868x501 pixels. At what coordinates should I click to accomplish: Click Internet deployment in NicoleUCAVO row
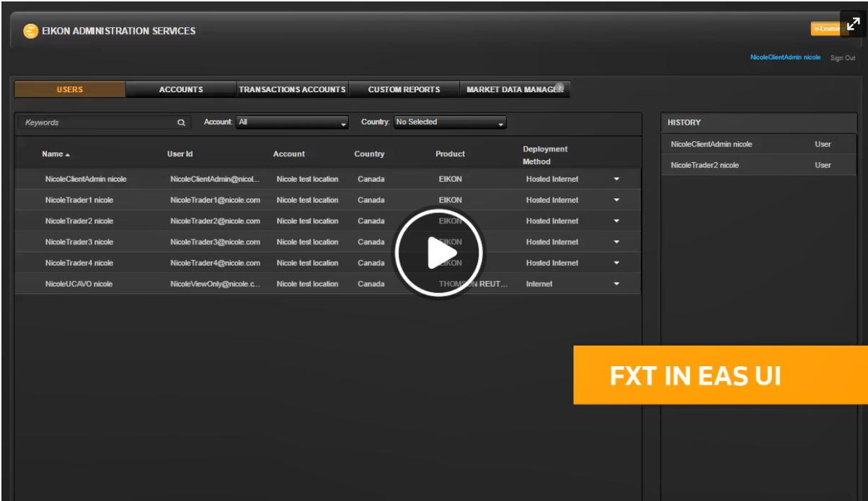tap(539, 283)
